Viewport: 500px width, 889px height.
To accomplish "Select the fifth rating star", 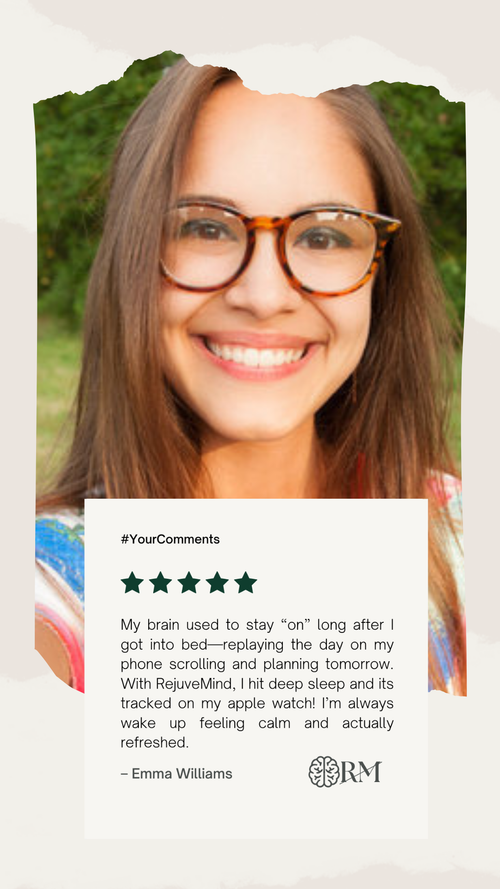I will point(245,582).
